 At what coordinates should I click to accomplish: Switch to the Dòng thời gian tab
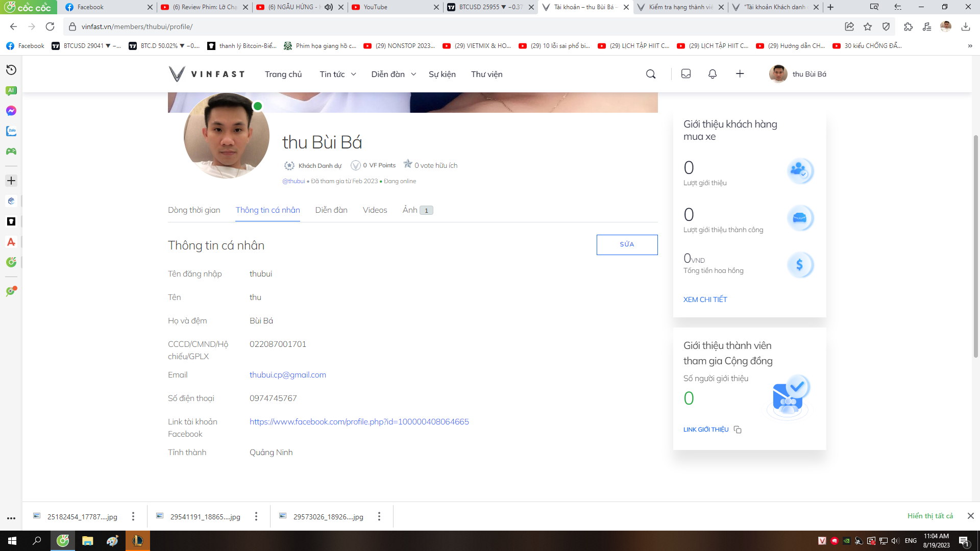pos(194,210)
